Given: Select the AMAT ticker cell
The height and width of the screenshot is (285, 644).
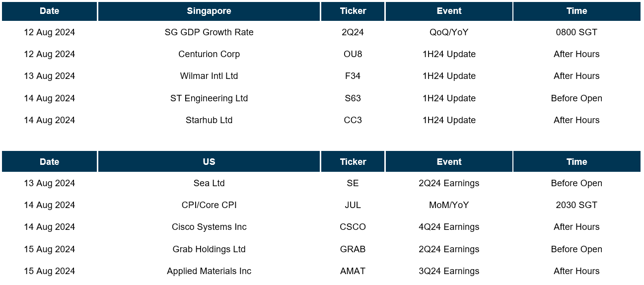Looking at the screenshot, I should (x=353, y=271).
